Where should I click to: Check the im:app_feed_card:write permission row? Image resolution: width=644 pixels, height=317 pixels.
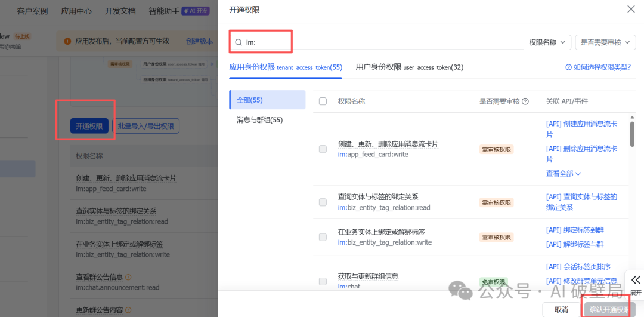click(x=323, y=149)
